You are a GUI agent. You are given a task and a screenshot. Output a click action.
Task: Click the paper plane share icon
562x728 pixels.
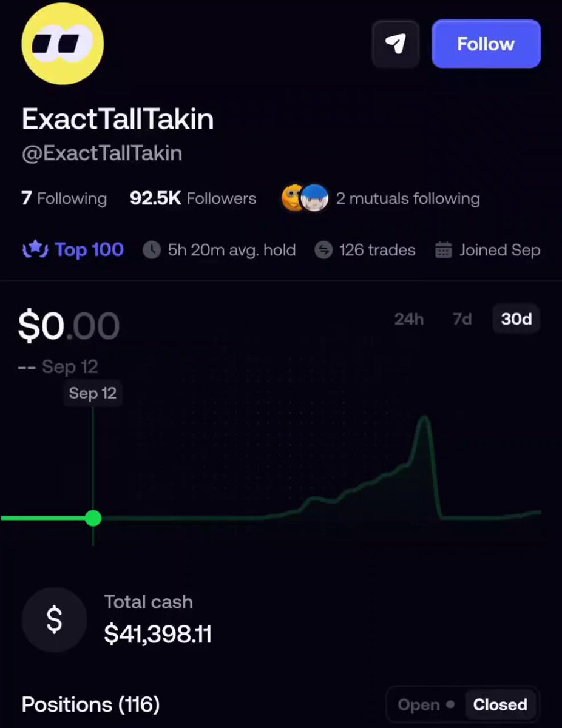tap(396, 44)
